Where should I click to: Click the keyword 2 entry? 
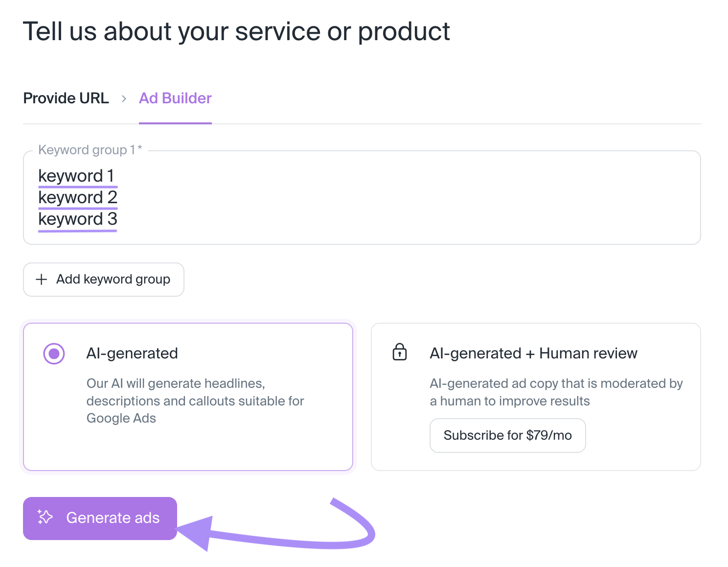pyautogui.click(x=78, y=197)
